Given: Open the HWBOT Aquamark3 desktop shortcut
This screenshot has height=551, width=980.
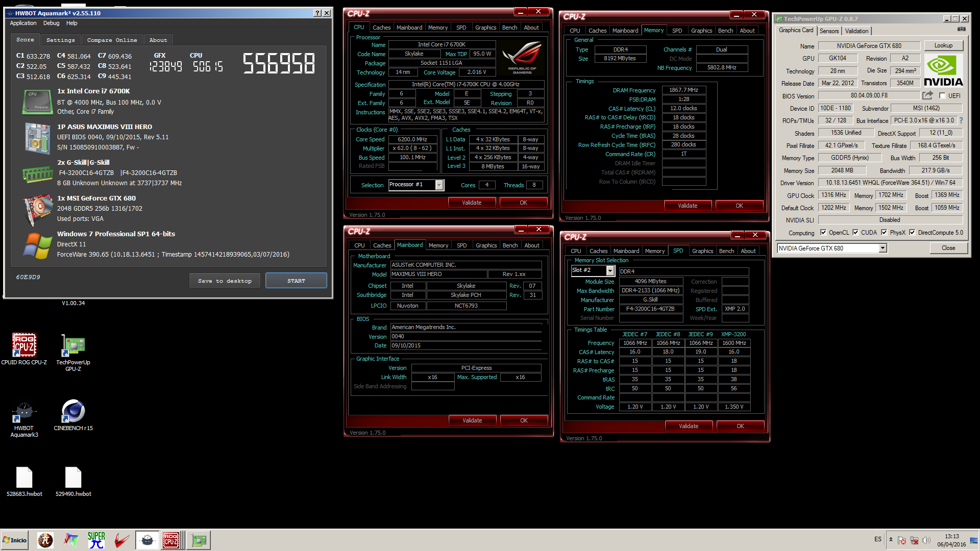Looking at the screenshot, I should point(24,419).
